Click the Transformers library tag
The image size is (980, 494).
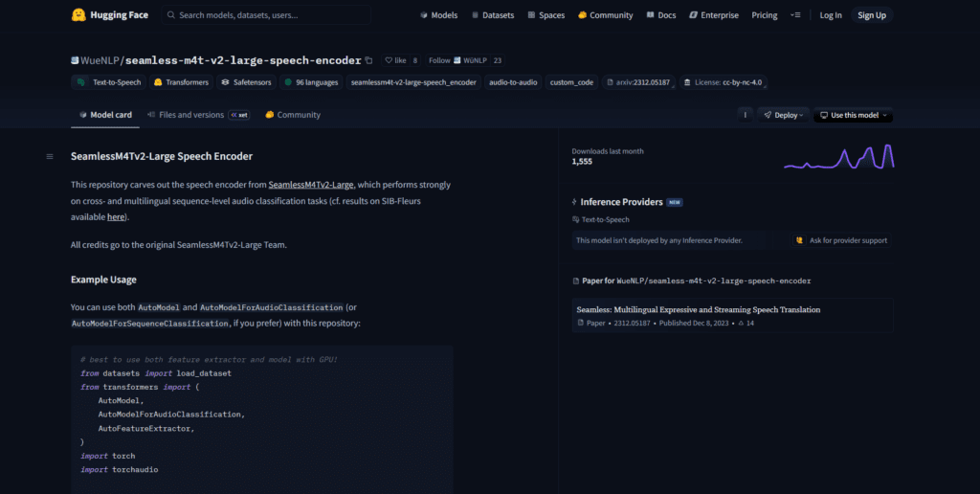pyautogui.click(x=181, y=82)
